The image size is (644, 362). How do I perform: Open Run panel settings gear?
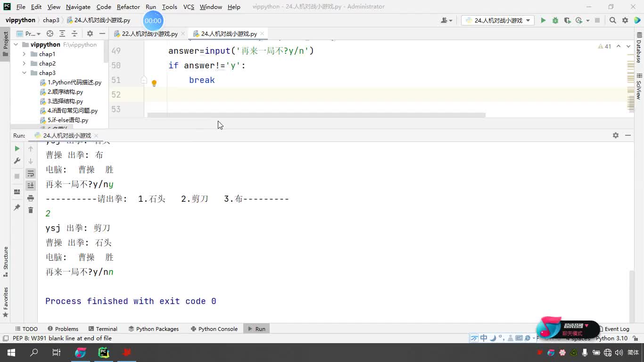point(615,135)
